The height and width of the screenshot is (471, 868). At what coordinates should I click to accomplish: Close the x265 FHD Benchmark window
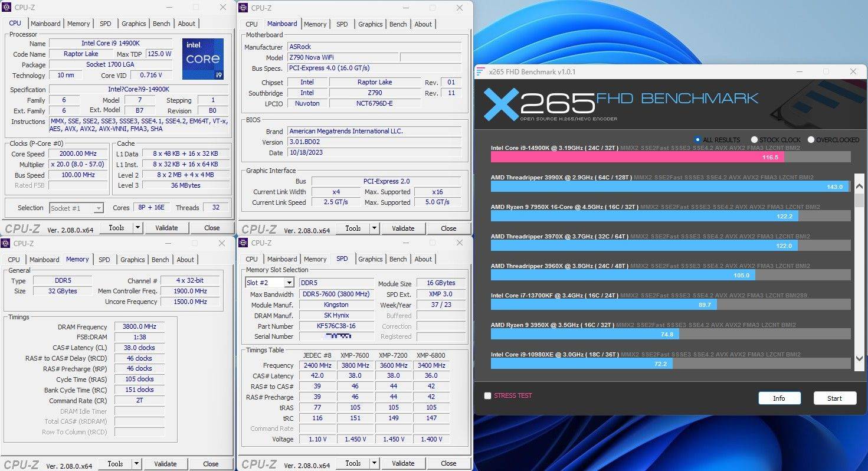(853, 72)
